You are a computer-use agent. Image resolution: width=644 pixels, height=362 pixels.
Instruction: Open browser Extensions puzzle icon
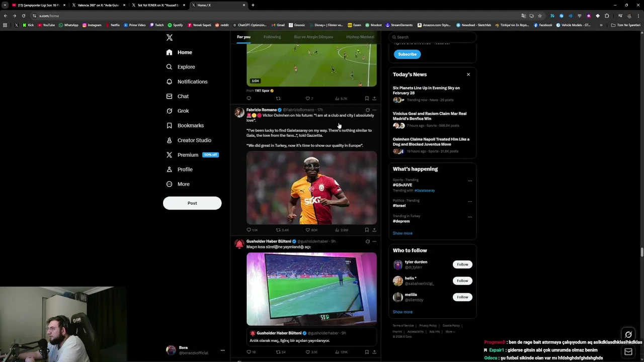coord(607,16)
